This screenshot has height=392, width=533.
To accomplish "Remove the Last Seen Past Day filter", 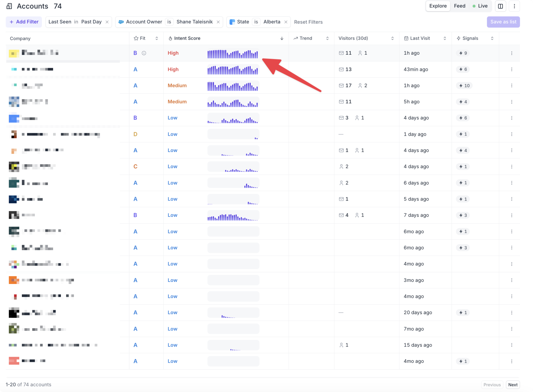I will [x=107, y=22].
